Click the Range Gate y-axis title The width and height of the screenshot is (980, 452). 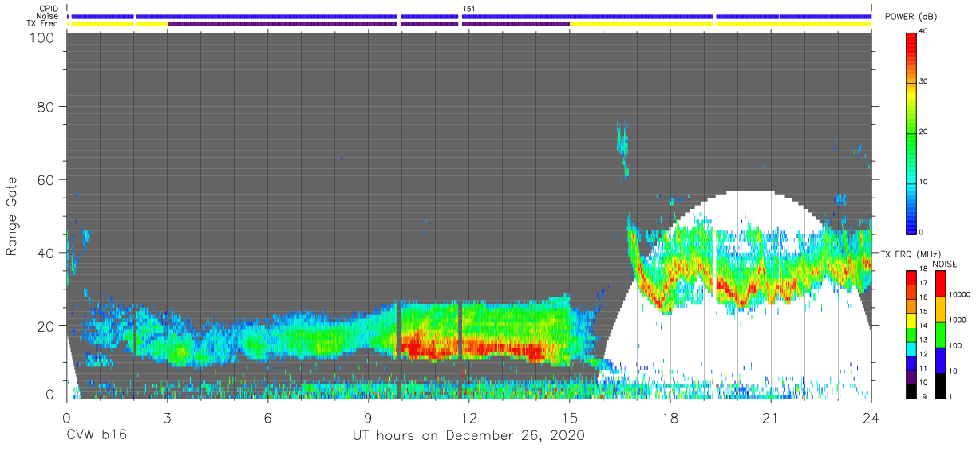click(x=12, y=216)
